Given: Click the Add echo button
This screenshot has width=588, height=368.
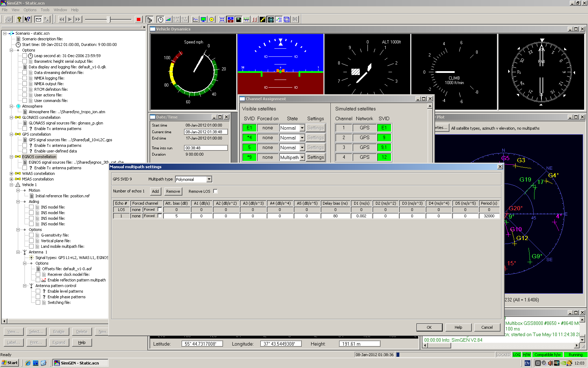Looking at the screenshot, I should click(155, 191).
